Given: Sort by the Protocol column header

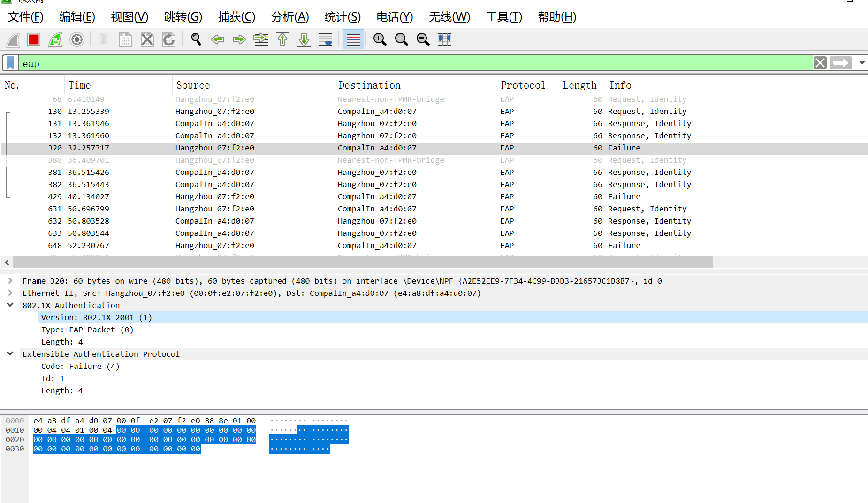Looking at the screenshot, I should pyautogui.click(x=528, y=85).
